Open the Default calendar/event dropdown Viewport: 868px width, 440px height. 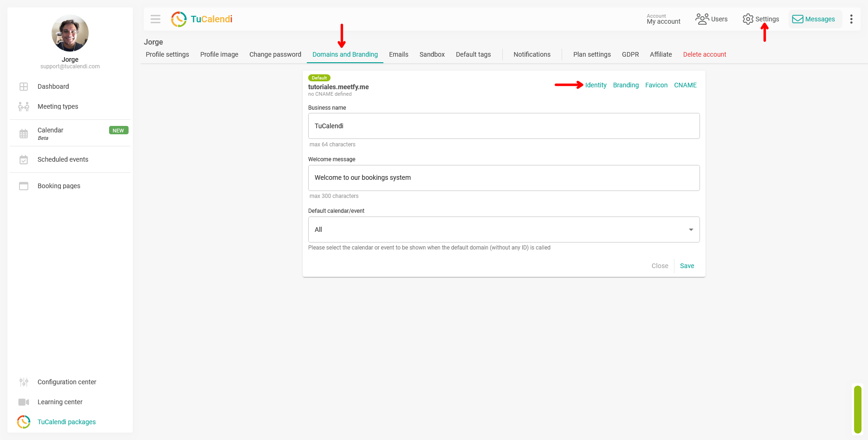pos(504,230)
